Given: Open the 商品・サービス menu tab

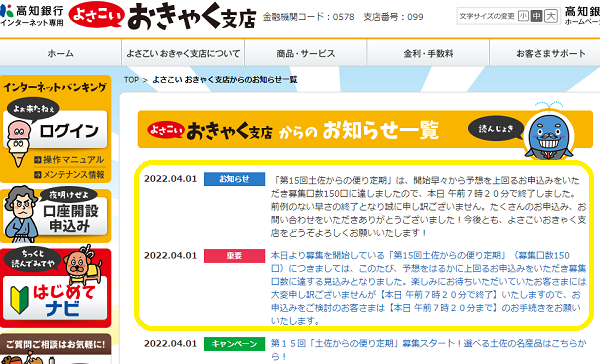Looking at the screenshot, I should (306, 53).
